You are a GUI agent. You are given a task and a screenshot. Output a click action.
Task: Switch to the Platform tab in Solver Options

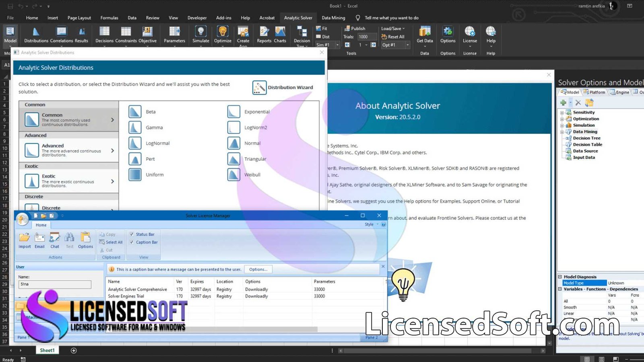tap(595, 92)
